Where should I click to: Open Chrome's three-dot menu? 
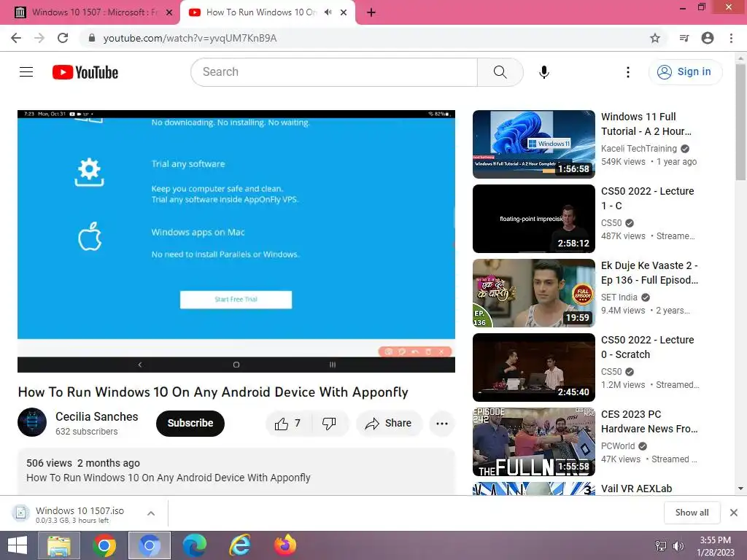[x=731, y=38]
